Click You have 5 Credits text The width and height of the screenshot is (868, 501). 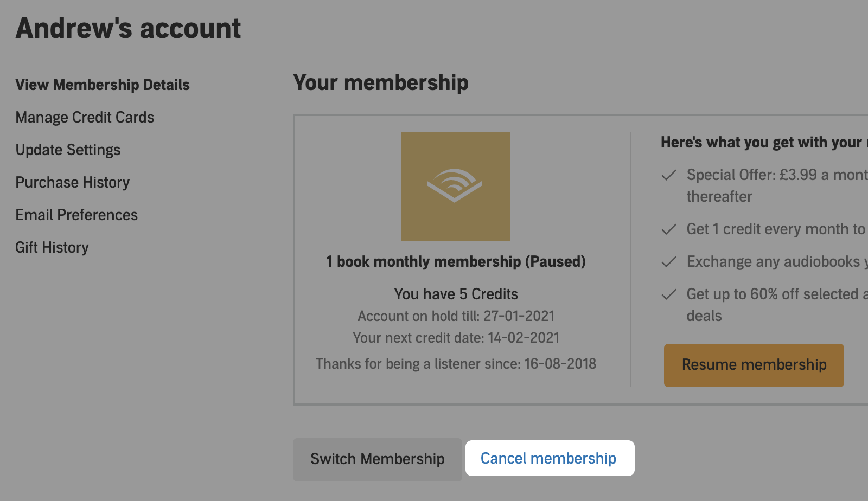pyautogui.click(x=456, y=294)
